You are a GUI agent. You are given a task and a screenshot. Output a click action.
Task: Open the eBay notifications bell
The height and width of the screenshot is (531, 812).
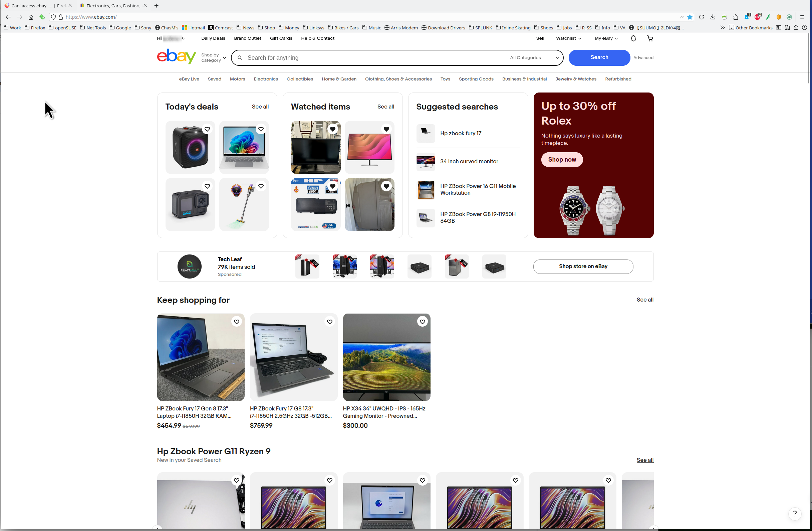633,38
